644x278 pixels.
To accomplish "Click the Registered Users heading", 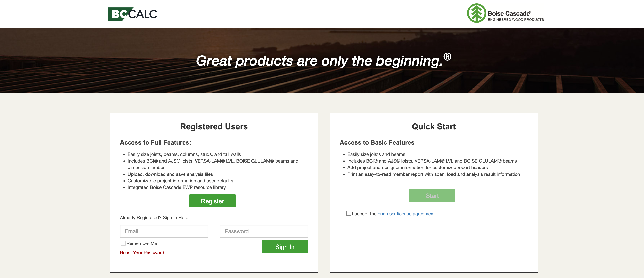I will point(214,126).
